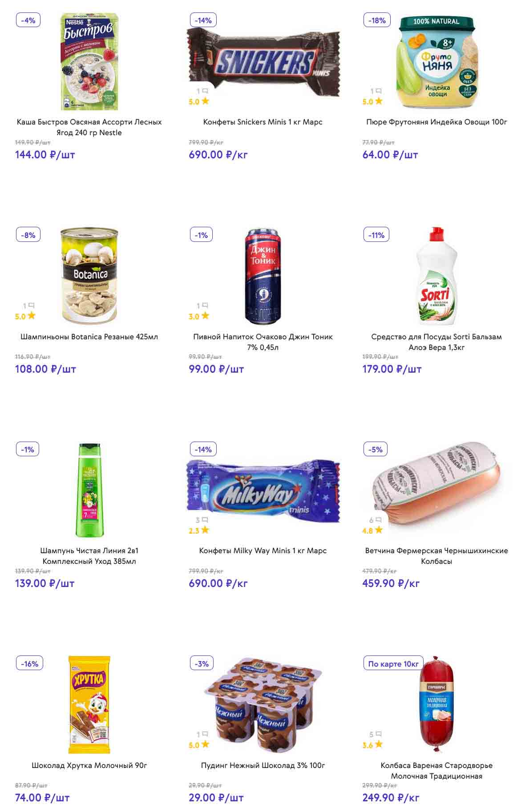Click the Колбаса Стародворье review comment icon

[378, 734]
